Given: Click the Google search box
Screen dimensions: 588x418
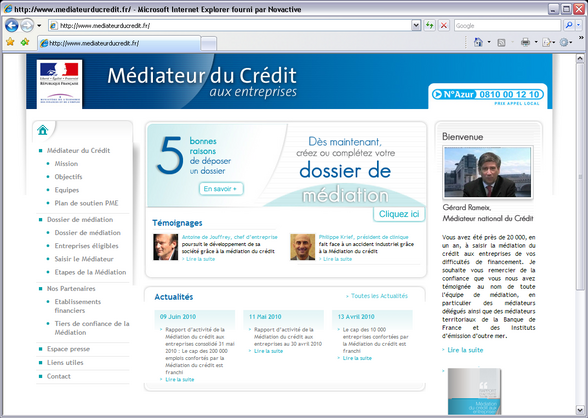Looking at the screenshot, I should point(507,25).
